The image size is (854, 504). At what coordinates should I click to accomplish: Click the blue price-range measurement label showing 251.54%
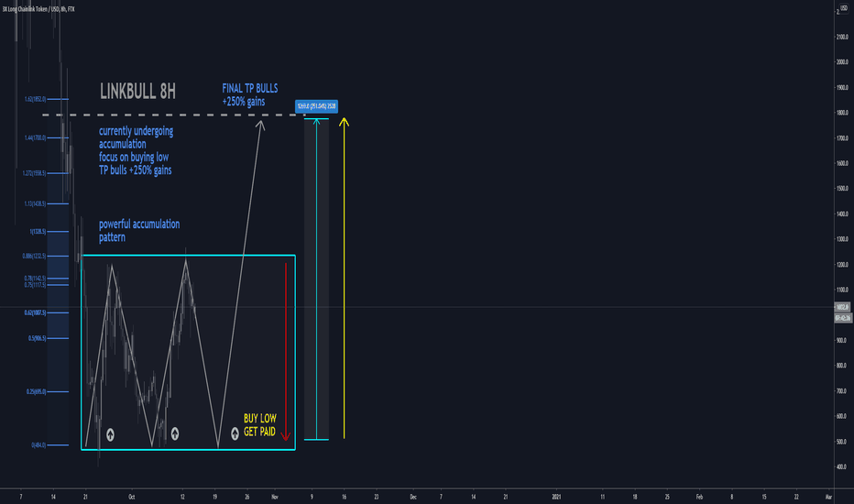[x=316, y=106]
